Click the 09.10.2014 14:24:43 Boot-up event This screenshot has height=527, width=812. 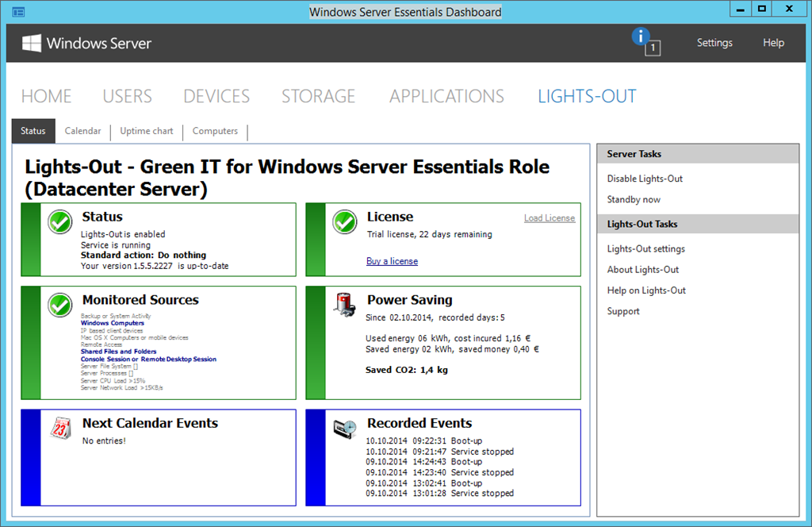[x=424, y=462]
